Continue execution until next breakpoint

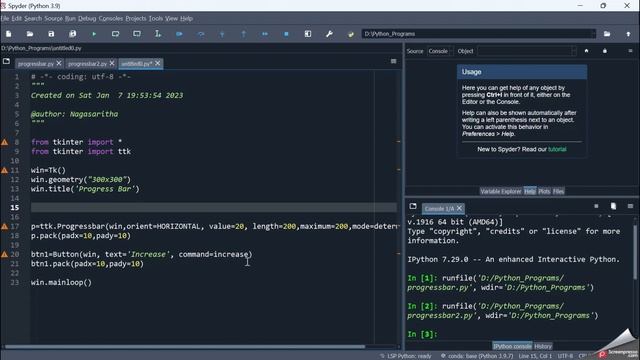(265, 34)
